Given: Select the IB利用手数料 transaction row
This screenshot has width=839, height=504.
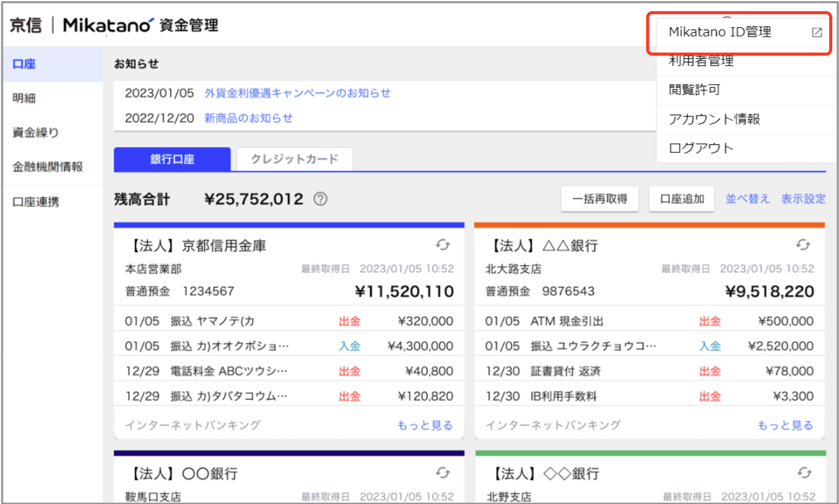Looking at the screenshot, I should (x=650, y=396).
